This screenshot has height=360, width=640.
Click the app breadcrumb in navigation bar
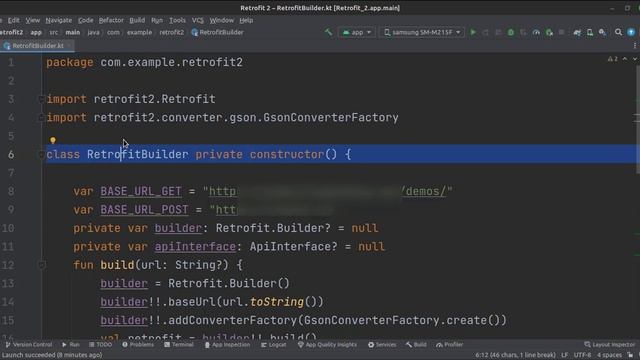[x=36, y=32]
